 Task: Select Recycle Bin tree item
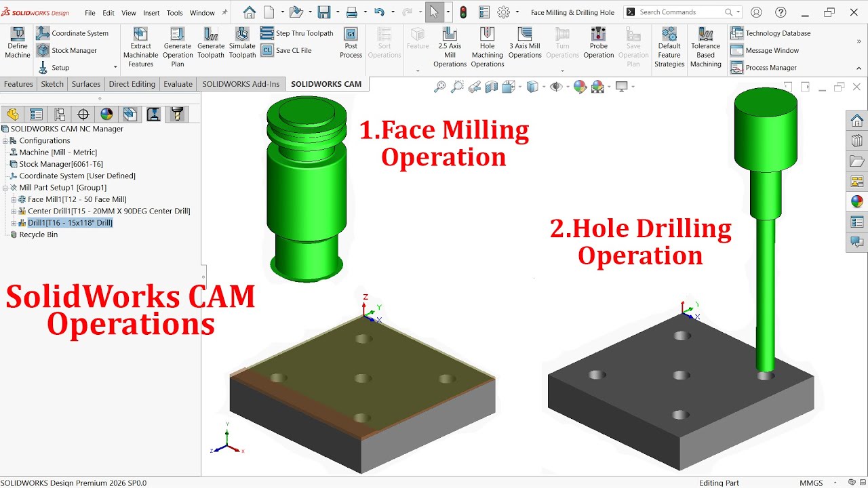click(x=33, y=235)
